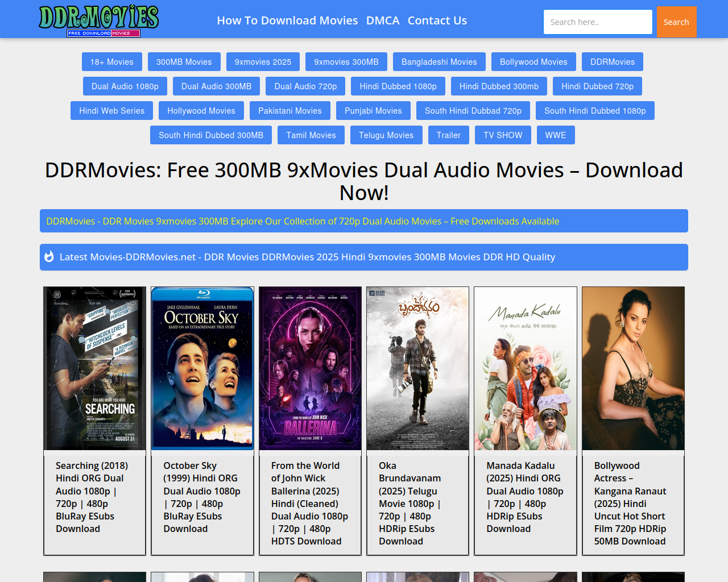Open the DMCA page
The height and width of the screenshot is (582, 728).
(383, 20)
